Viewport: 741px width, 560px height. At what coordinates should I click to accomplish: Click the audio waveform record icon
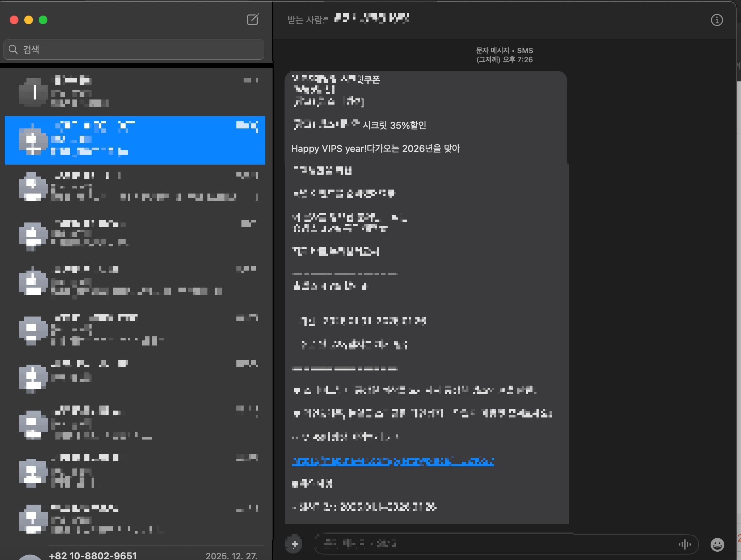tap(685, 544)
